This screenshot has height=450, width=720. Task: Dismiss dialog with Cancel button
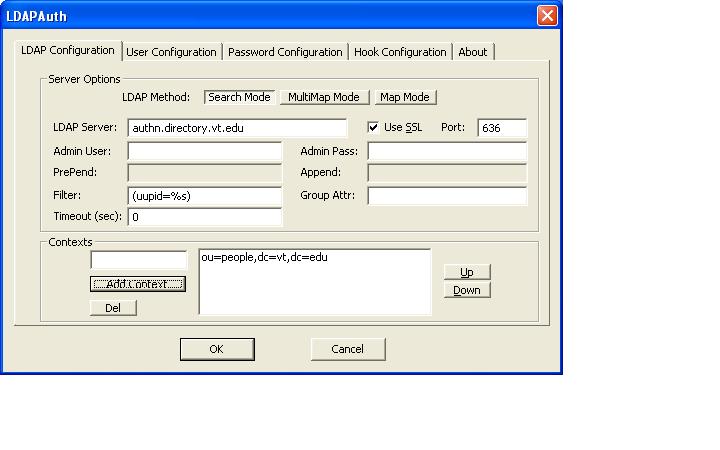tap(348, 349)
